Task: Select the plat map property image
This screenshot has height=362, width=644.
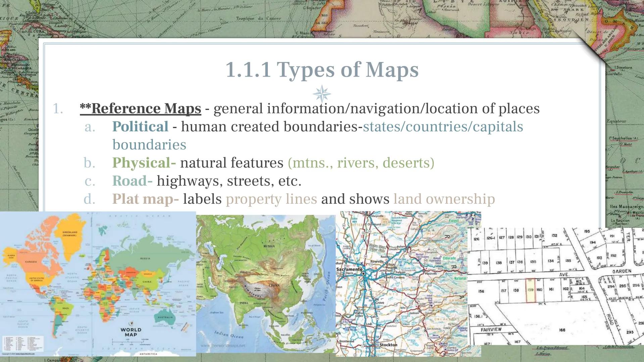Action: (555, 287)
